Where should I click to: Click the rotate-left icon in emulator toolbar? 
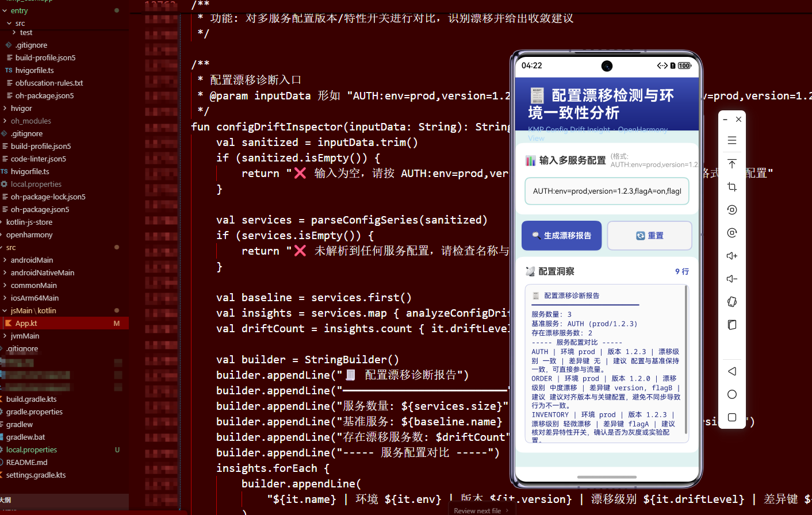732,210
